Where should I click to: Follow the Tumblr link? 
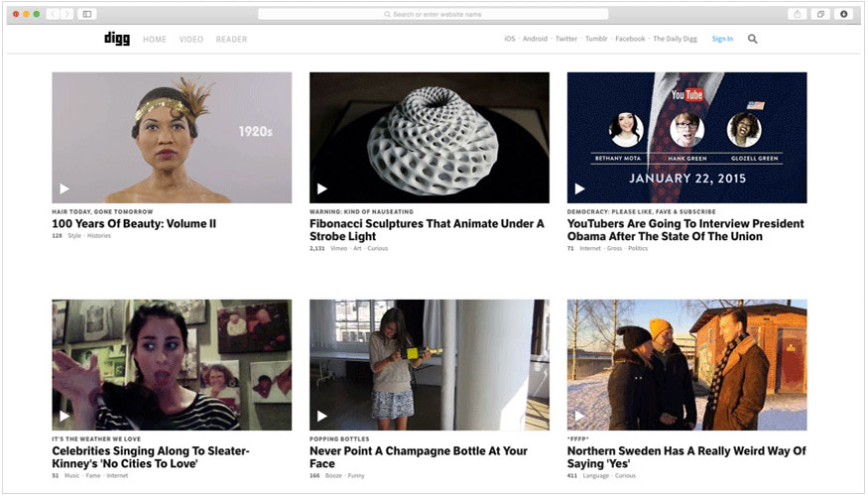596,39
